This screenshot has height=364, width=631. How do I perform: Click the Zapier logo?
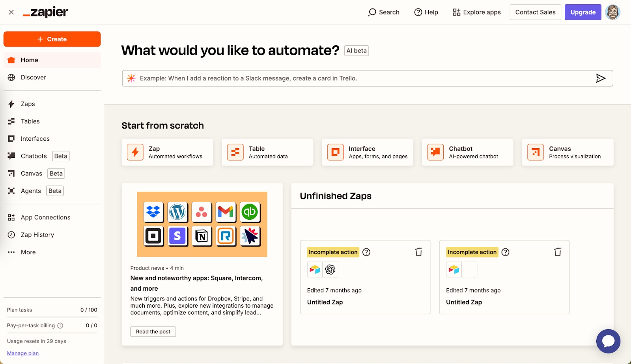tap(45, 12)
